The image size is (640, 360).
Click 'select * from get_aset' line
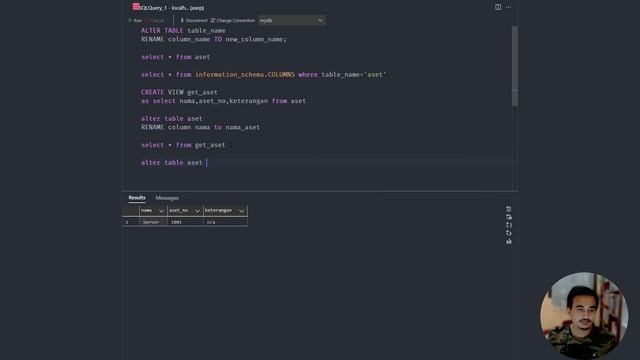[183, 145]
